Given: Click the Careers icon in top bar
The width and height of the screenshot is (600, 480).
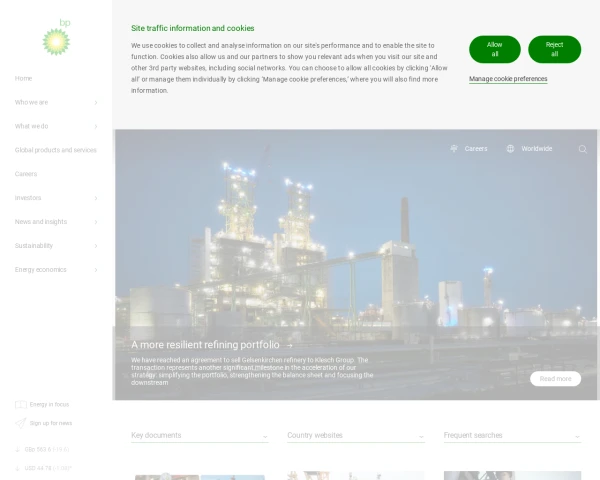Looking at the screenshot, I should [x=454, y=149].
